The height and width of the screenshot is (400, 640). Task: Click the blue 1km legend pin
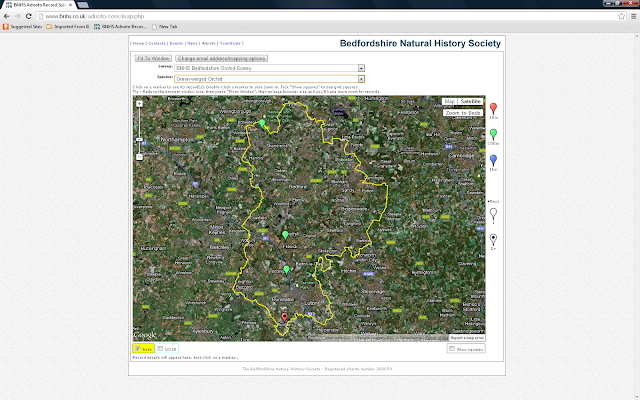point(493,160)
